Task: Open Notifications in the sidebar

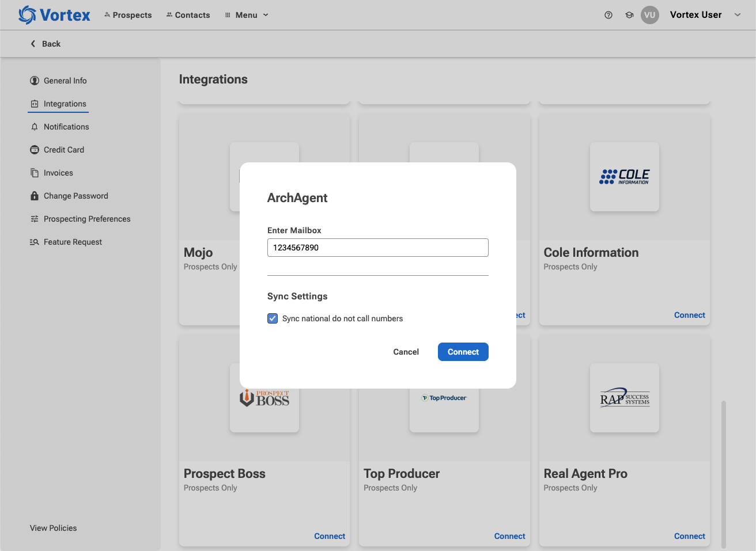Action: [x=59, y=127]
